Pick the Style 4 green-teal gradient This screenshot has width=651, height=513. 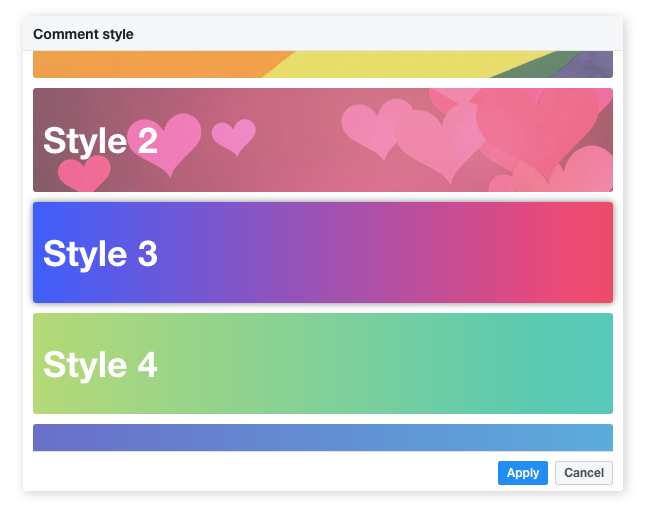click(x=323, y=363)
